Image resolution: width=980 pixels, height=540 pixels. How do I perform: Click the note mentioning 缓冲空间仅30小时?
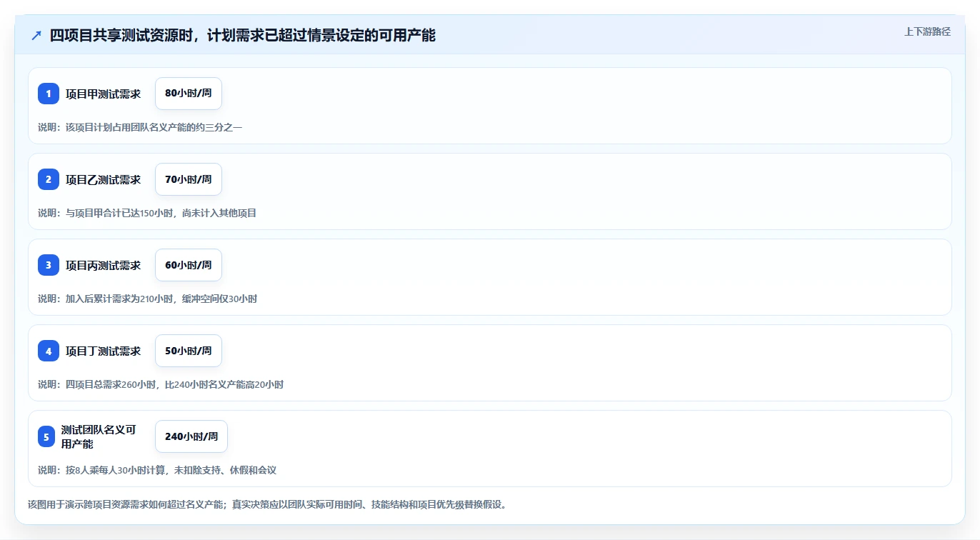(147, 299)
